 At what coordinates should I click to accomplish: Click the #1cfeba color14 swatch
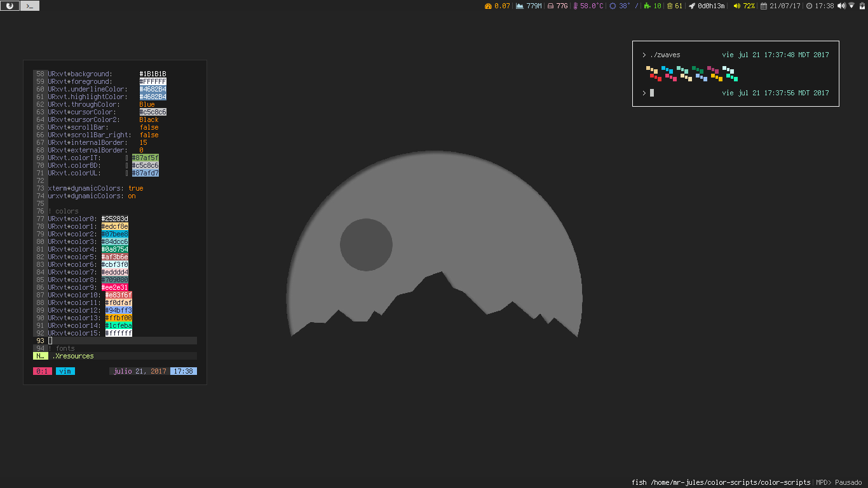(x=119, y=326)
